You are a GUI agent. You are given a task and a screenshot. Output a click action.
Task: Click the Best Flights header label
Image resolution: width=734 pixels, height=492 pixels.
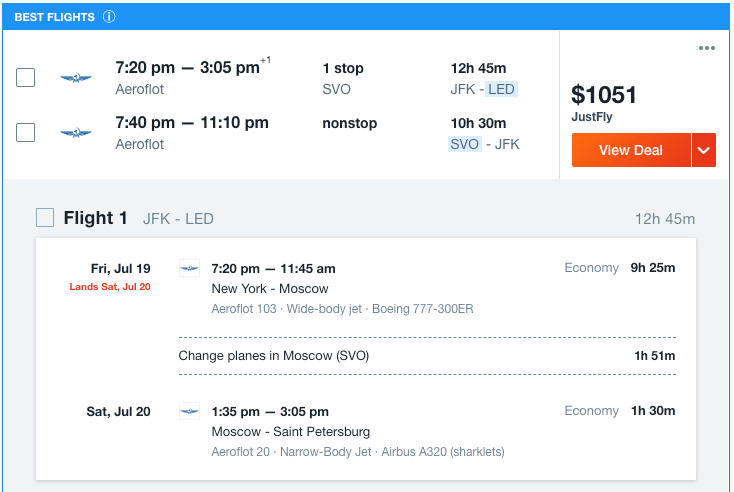pyautogui.click(x=54, y=17)
